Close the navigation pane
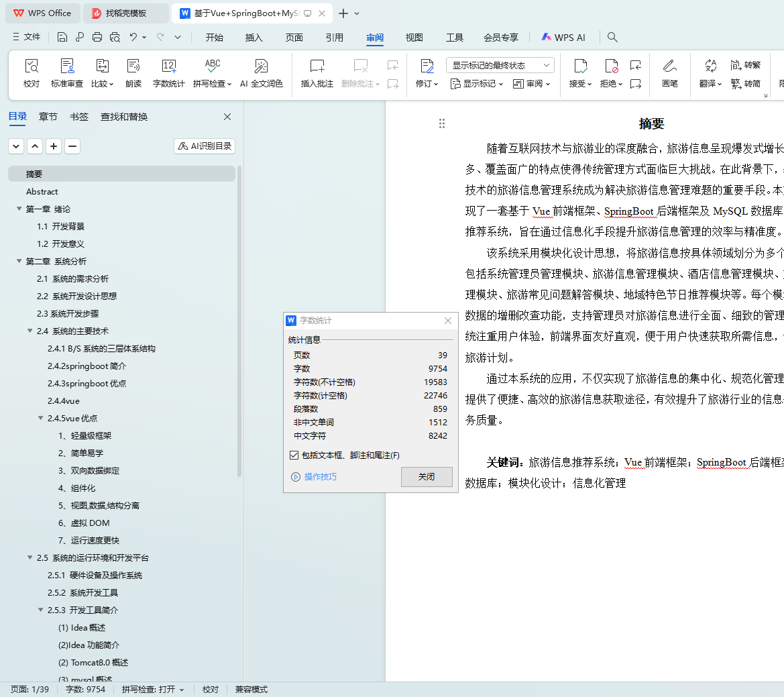The width and height of the screenshot is (784, 697). [x=227, y=117]
